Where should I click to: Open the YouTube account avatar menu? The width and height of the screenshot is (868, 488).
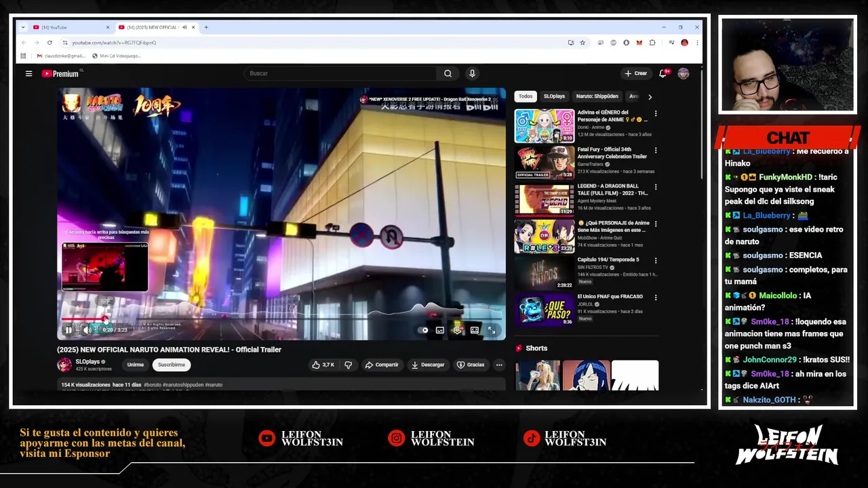click(x=683, y=73)
